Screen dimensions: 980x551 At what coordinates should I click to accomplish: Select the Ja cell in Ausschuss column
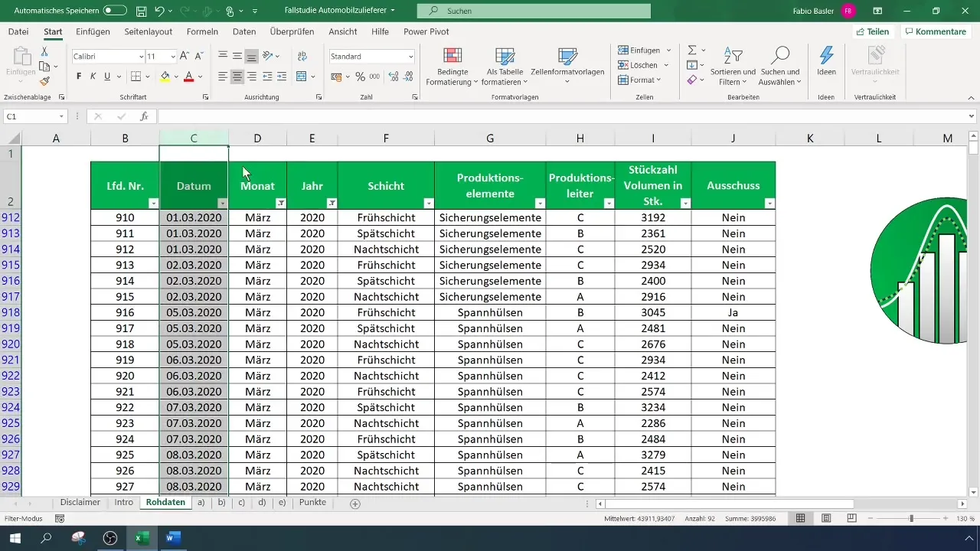(733, 312)
